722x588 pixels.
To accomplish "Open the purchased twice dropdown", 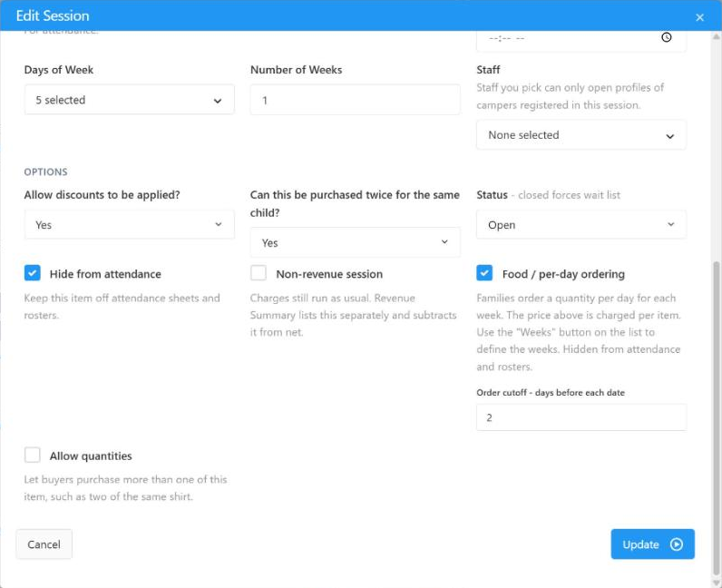I will (355, 242).
